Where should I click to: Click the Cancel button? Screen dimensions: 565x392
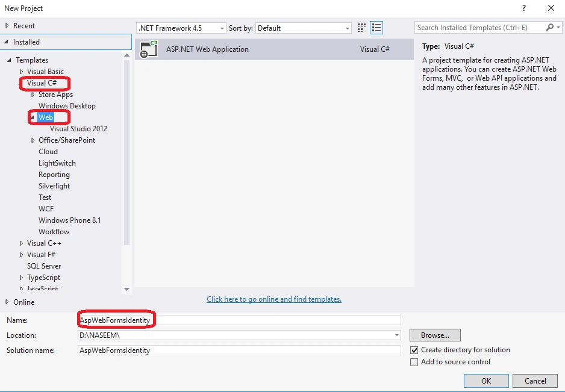point(535,381)
